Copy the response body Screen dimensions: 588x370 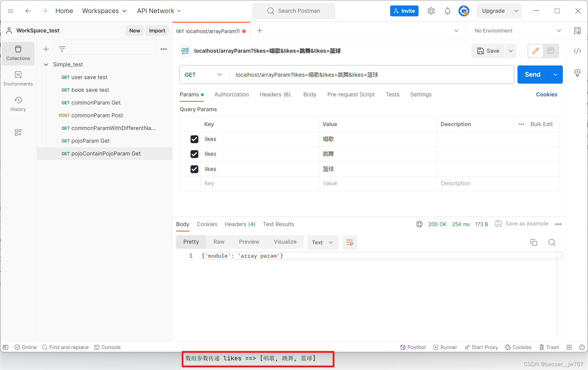coord(534,242)
